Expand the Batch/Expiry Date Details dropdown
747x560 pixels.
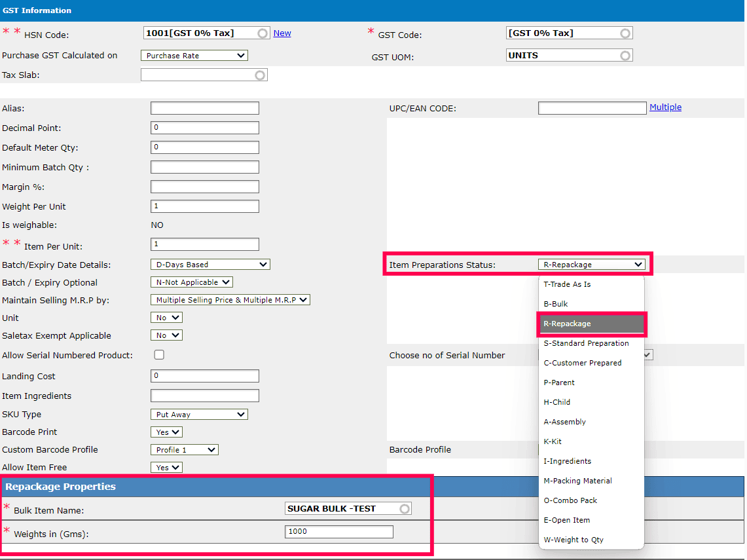[x=210, y=265]
